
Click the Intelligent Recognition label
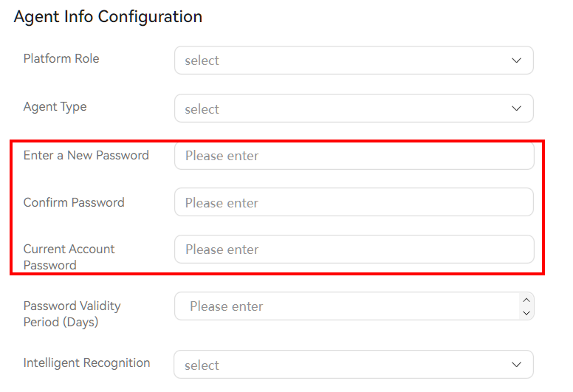click(86, 362)
